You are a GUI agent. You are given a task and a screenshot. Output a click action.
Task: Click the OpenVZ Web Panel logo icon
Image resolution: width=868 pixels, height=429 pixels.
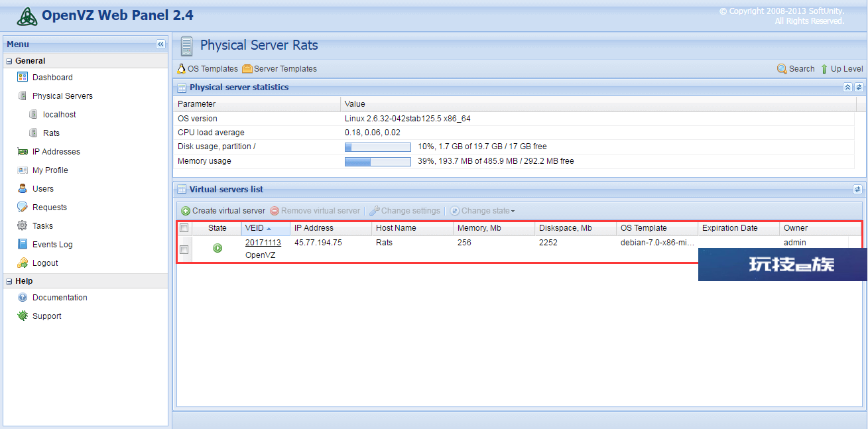pyautogui.click(x=27, y=16)
